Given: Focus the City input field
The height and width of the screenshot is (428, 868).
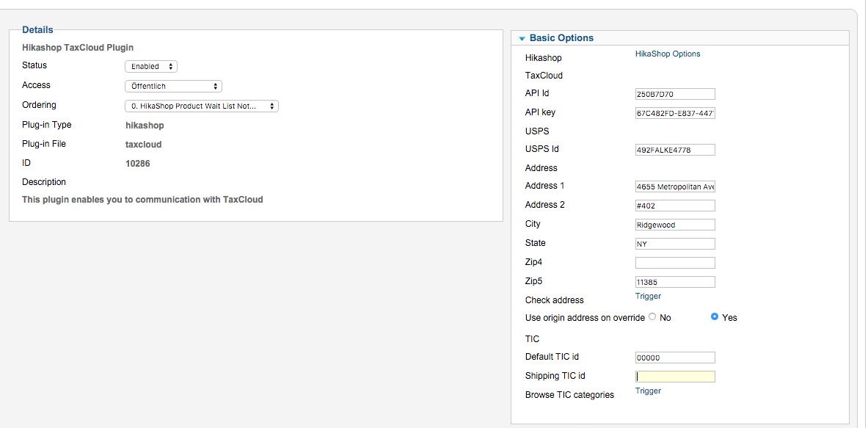Looking at the screenshot, I should 675,225.
